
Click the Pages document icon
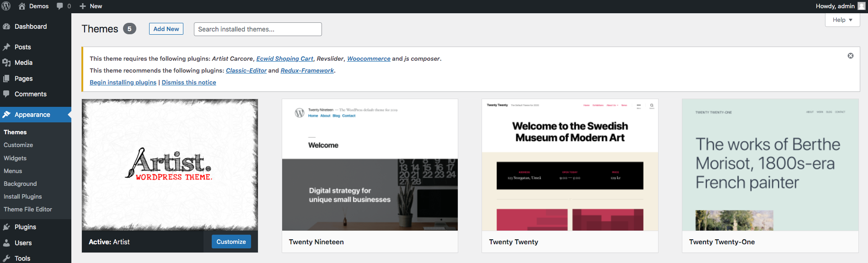pyautogui.click(x=6, y=79)
